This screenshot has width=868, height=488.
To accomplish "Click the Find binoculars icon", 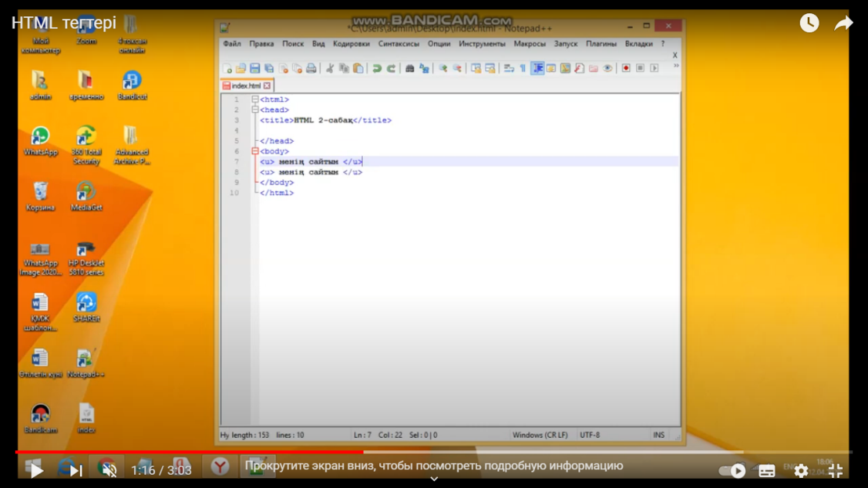I will (409, 69).
